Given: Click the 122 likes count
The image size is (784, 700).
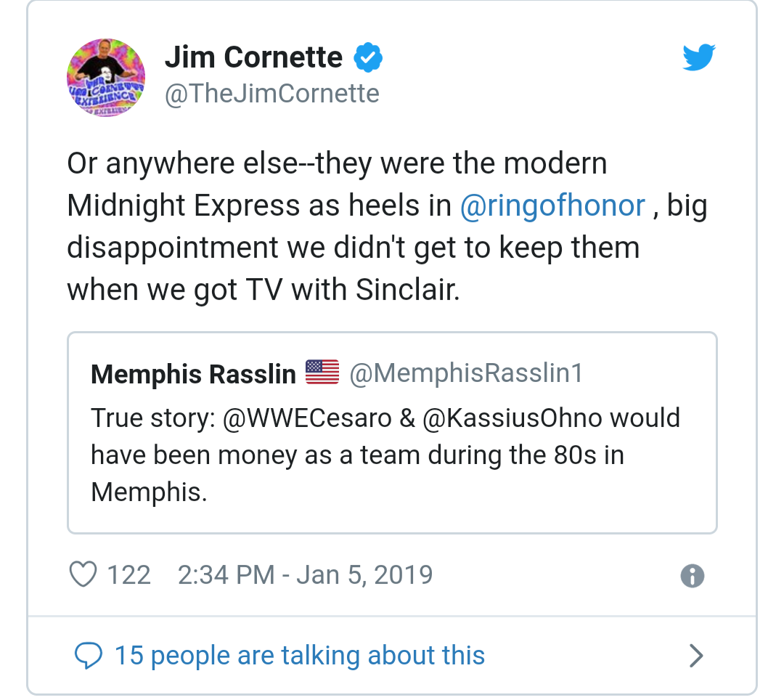Looking at the screenshot, I should pos(129,575).
